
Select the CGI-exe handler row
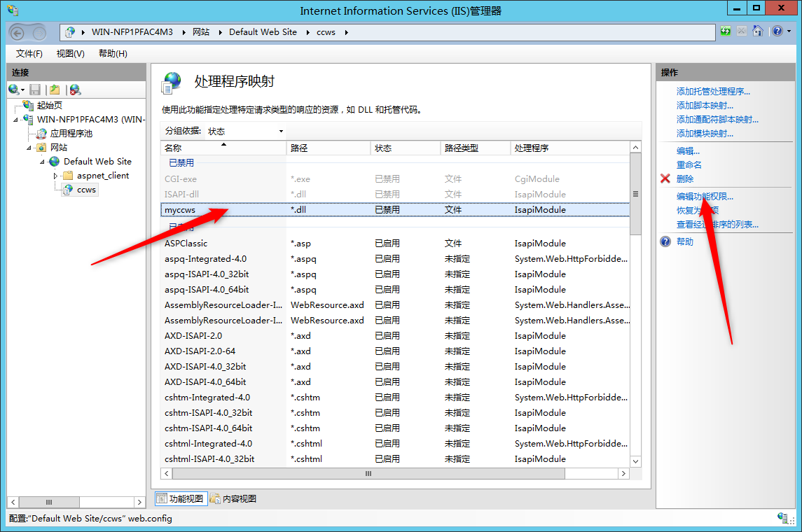coord(395,179)
